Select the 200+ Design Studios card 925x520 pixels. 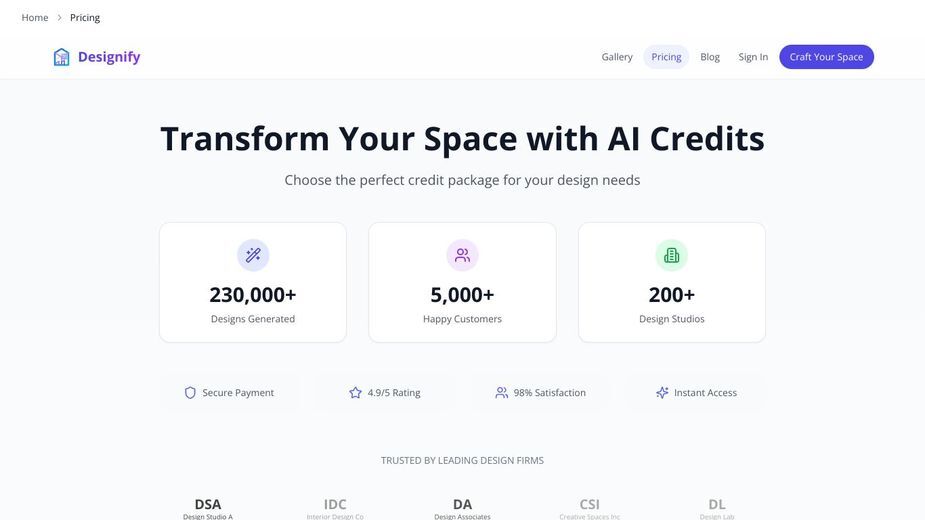click(x=672, y=282)
